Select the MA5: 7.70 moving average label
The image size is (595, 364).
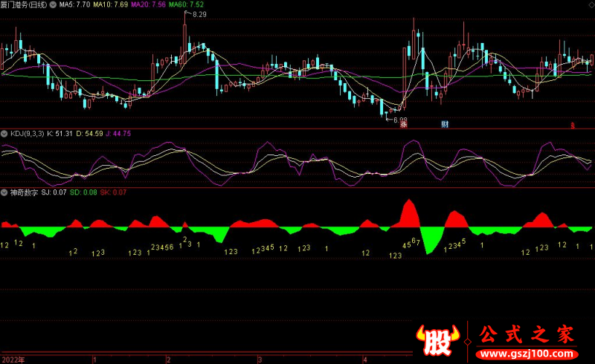click(74, 4)
